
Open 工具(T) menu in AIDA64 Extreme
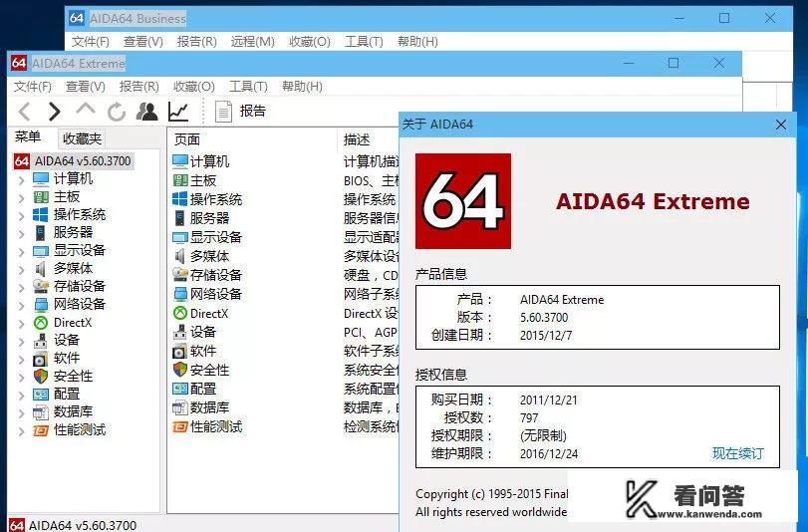point(248,87)
